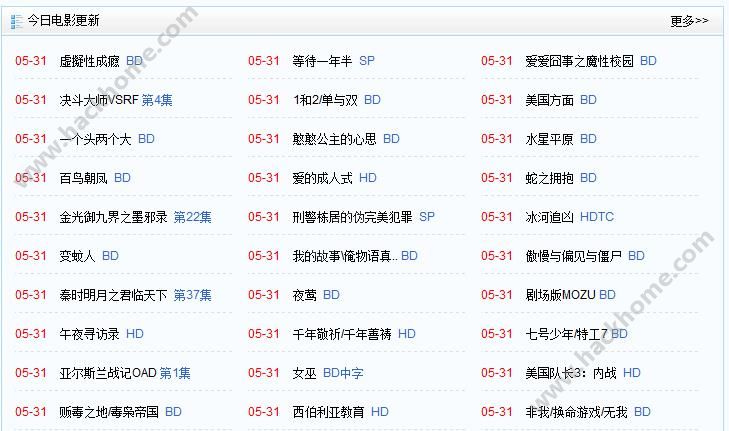The image size is (729, 431).
Task: Click the 变蚊人 BD link
Action: pos(89,256)
